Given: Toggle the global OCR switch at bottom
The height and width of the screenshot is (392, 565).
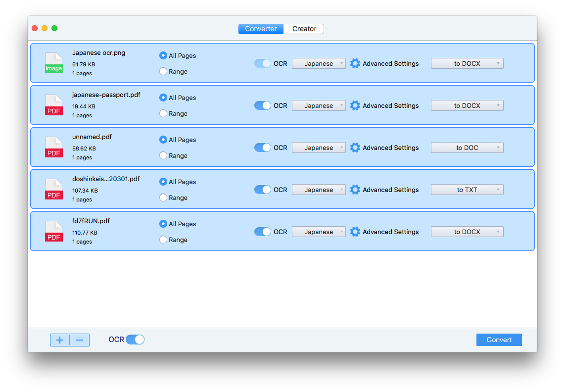Looking at the screenshot, I should click(135, 340).
